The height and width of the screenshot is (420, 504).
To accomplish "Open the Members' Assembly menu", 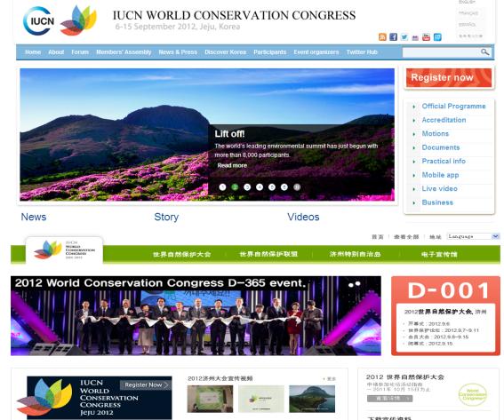I will coord(124,52).
